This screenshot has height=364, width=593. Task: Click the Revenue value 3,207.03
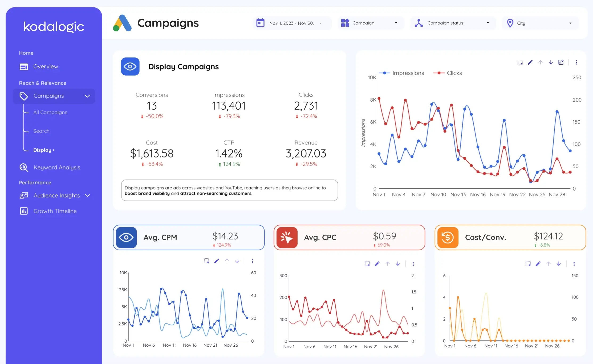click(306, 154)
